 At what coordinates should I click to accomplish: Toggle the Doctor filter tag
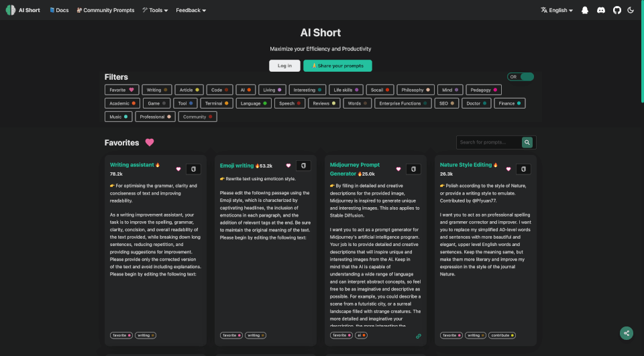coord(476,103)
